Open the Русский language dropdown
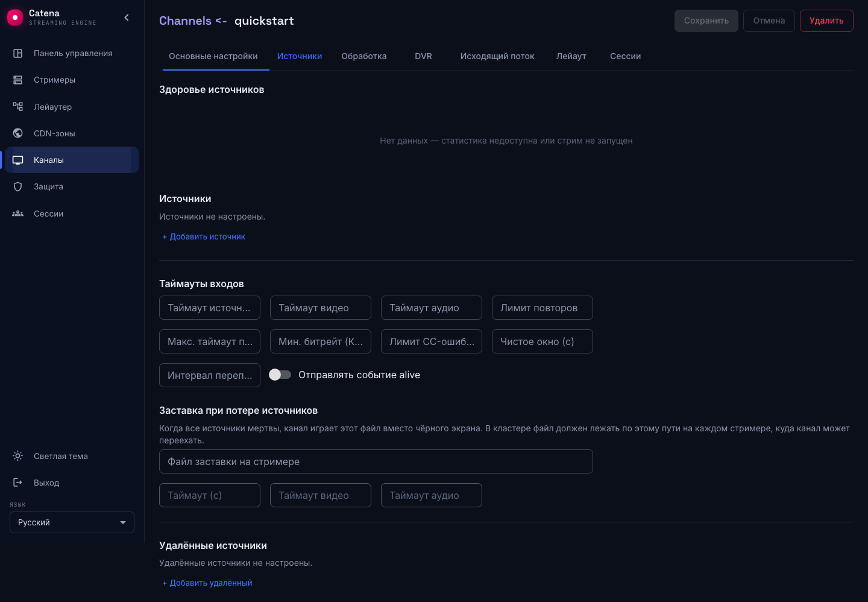The height and width of the screenshot is (602, 868). tap(72, 522)
